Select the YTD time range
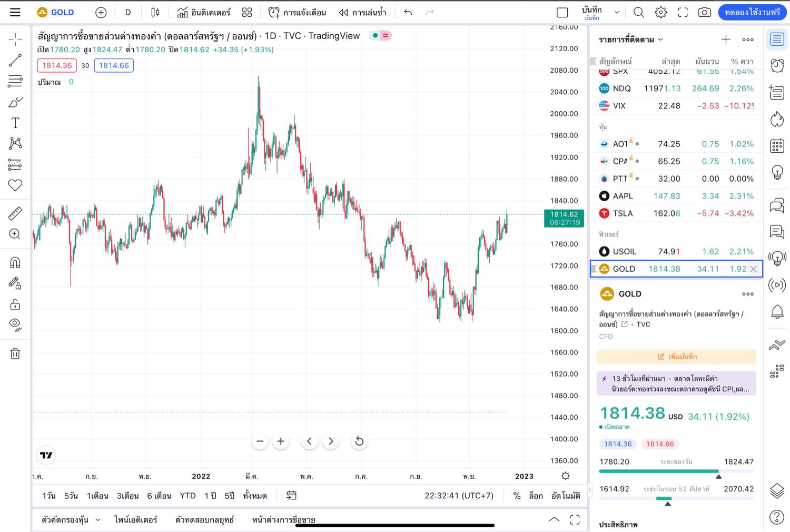The height and width of the screenshot is (532, 790). click(187, 496)
